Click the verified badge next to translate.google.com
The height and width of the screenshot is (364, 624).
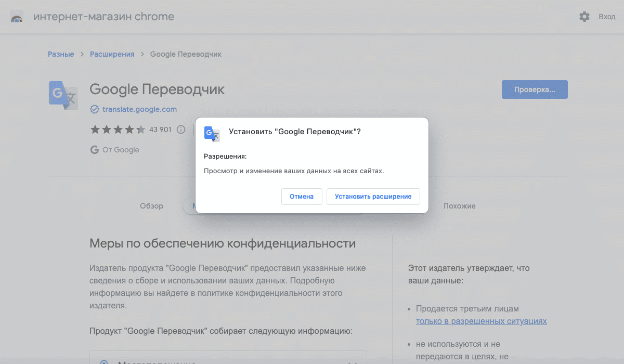coord(95,109)
